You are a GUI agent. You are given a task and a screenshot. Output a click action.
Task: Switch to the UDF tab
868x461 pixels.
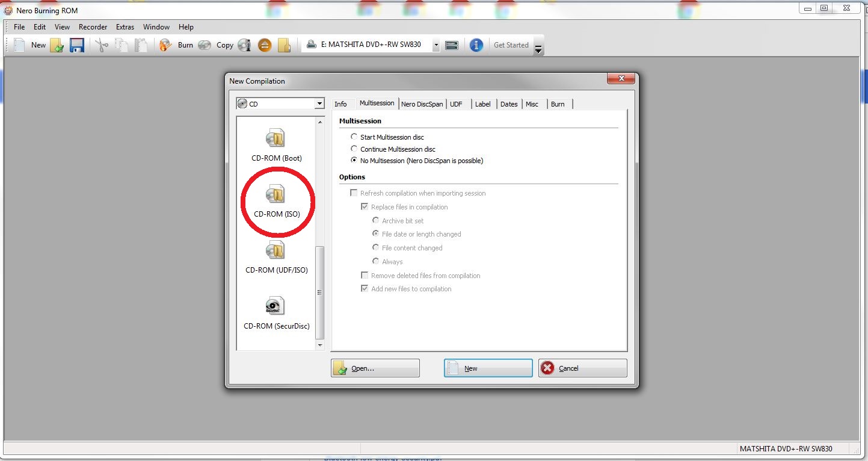coord(457,104)
